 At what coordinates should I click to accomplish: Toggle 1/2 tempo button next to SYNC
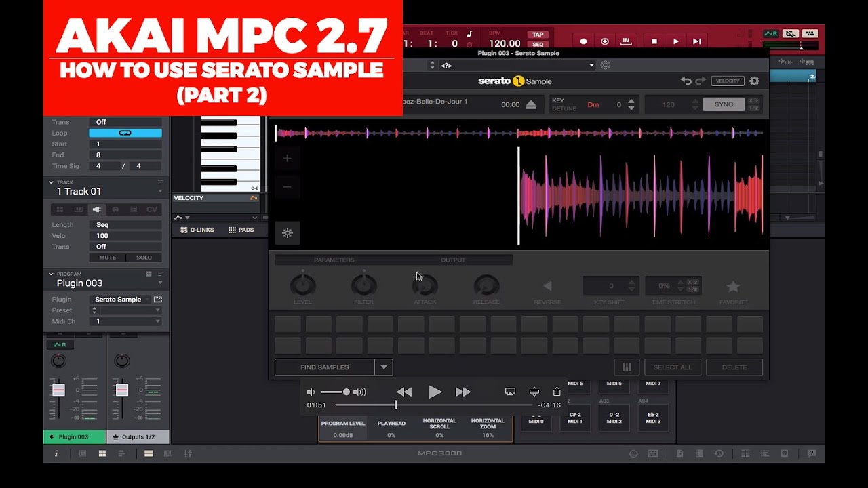click(753, 108)
